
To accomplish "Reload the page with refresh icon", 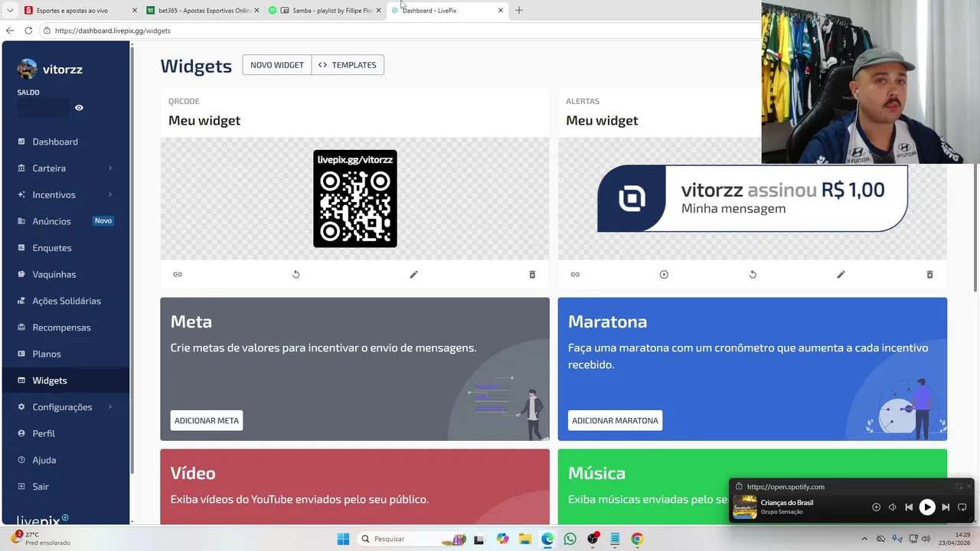I will pos(28,31).
